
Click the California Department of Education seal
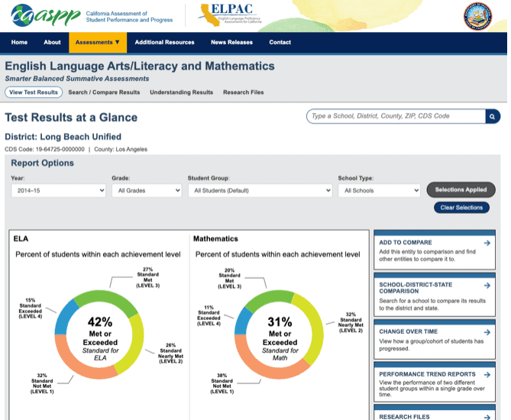(x=478, y=16)
